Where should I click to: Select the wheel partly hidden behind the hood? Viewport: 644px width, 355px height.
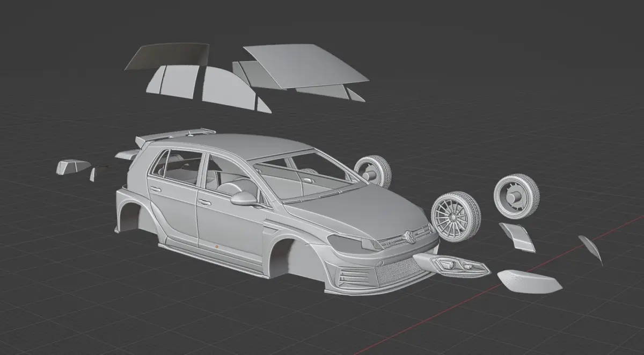[374, 171]
